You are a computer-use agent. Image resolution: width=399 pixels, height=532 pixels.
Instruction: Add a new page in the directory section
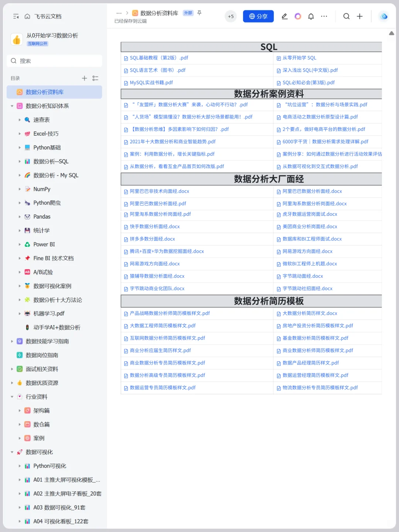[84, 78]
